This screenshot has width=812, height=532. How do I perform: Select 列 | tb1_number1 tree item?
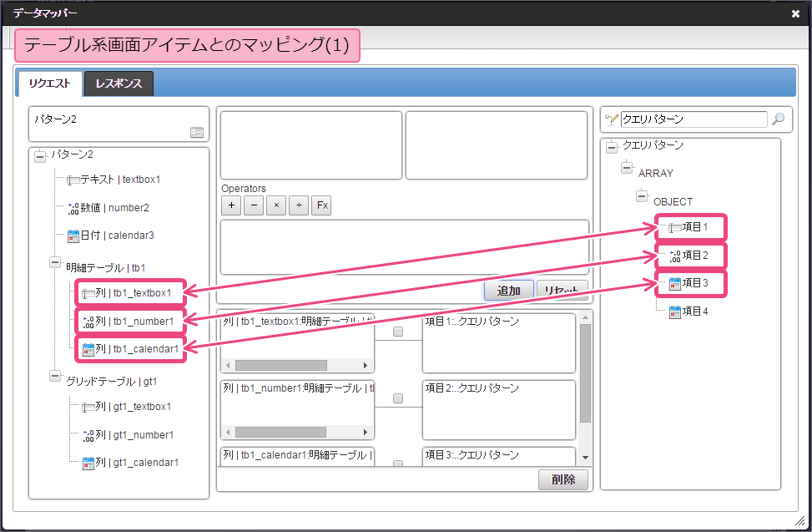tap(134, 322)
